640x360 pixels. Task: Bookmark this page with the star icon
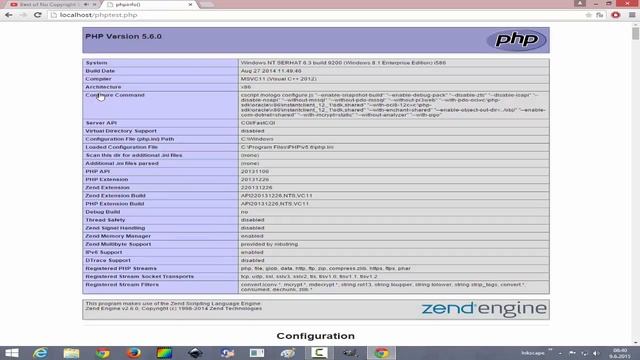(x=588, y=15)
